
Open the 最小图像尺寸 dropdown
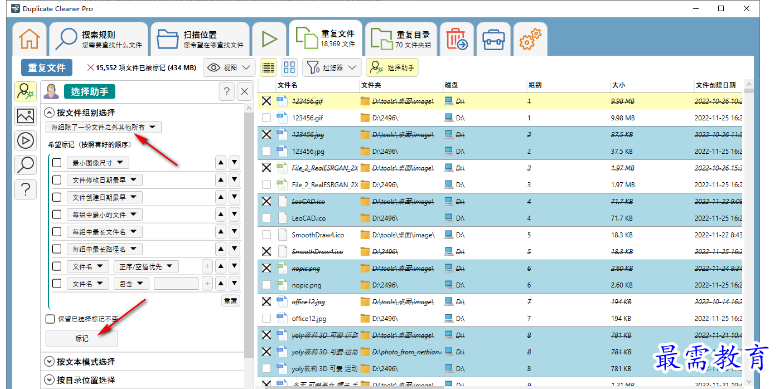98,163
